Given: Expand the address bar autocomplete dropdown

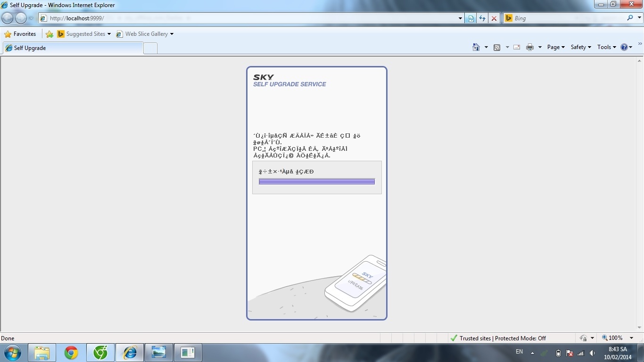Looking at the screenshot, I should click(461, 18).
